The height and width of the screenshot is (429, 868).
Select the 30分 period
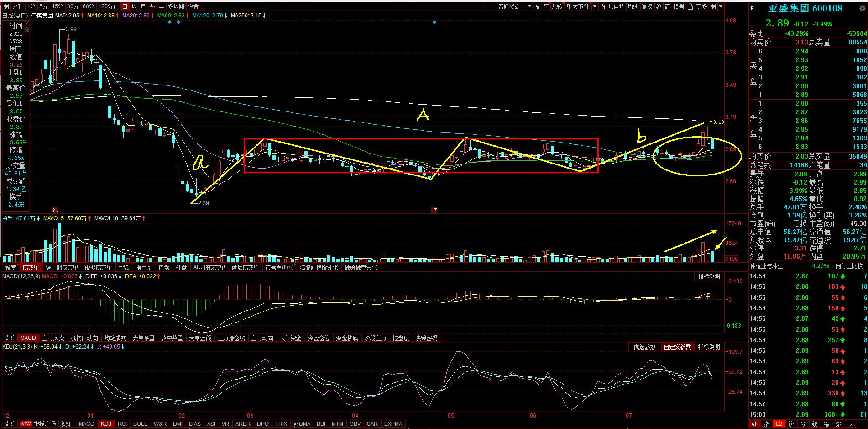[73, 6]
